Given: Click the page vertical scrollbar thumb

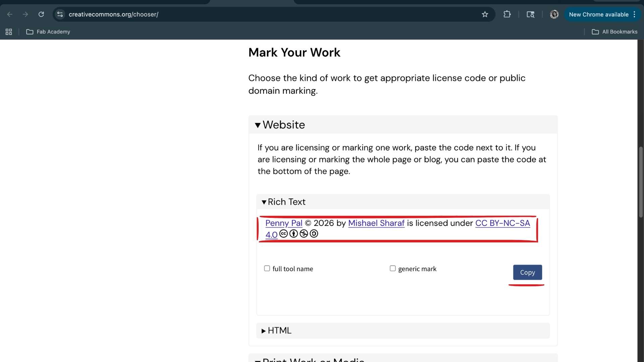Looking at the screenshot, I should pyautogui.click(x=641, y=182).
